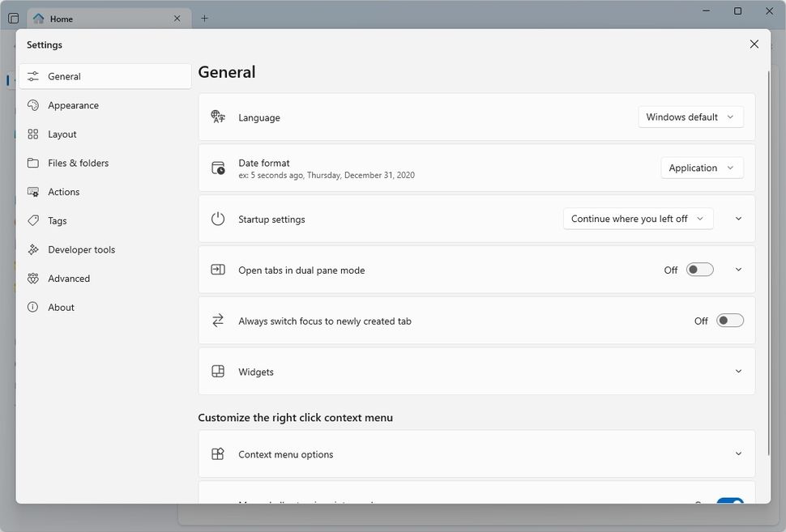Click the Layout grid icon in the sidebar
The width and height of the screenshot is (786, 532).
coord(33,134)
